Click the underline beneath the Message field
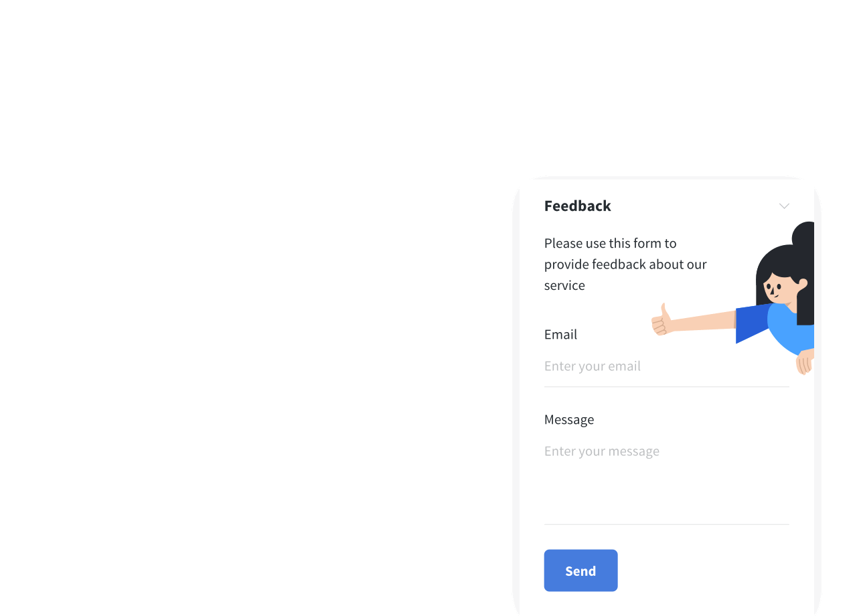 point(666,524)
